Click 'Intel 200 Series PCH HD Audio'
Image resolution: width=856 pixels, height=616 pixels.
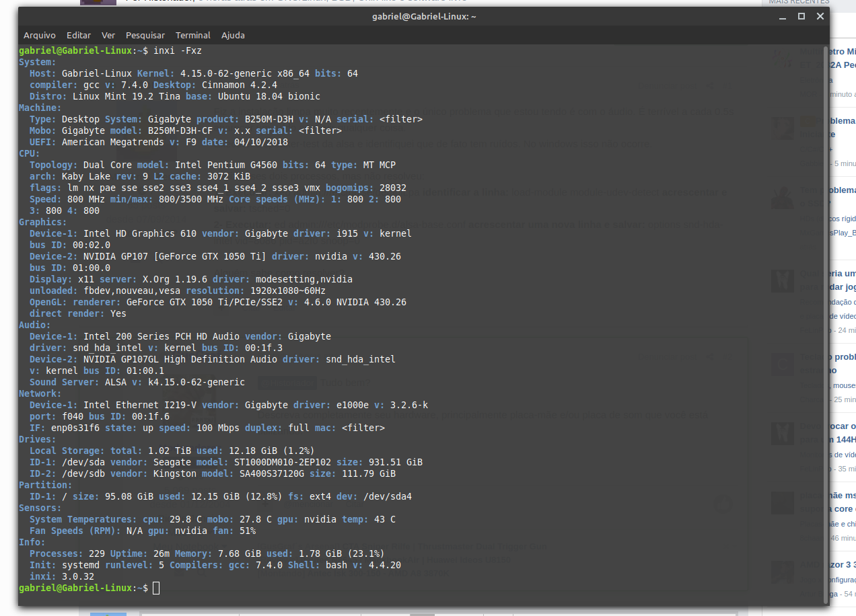pos(162,336)
